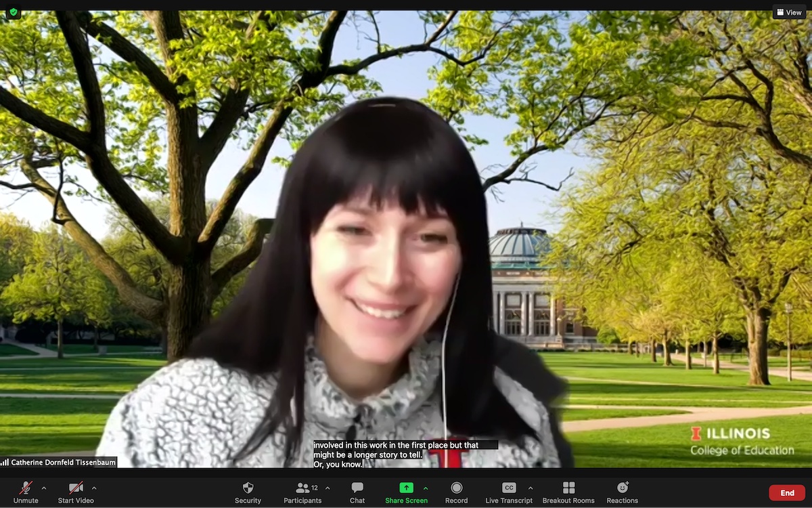The height and width of the screenshot is (508, 812).
Task: Open the View layout menu
Action: pyautogui.click(x=789, y=12)
